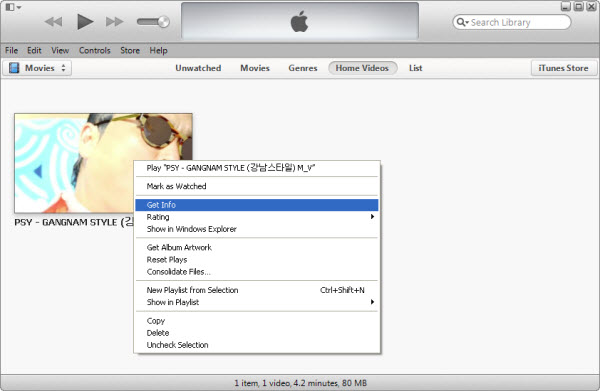
Task: Open the View menu
Action: point(60,51)
